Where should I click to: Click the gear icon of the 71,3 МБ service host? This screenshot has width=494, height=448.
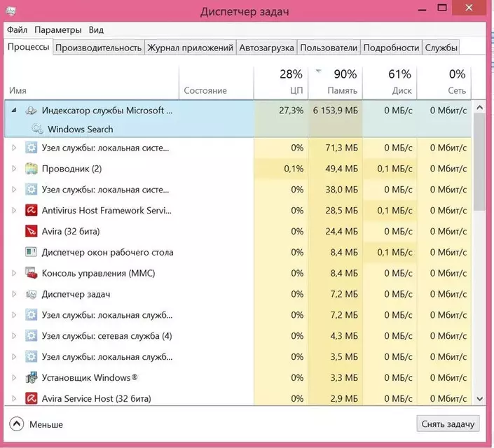[x=32, y=148]
